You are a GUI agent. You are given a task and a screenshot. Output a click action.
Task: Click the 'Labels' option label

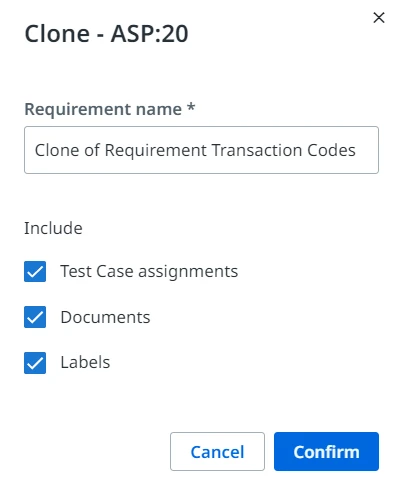[x=85, y=362]
